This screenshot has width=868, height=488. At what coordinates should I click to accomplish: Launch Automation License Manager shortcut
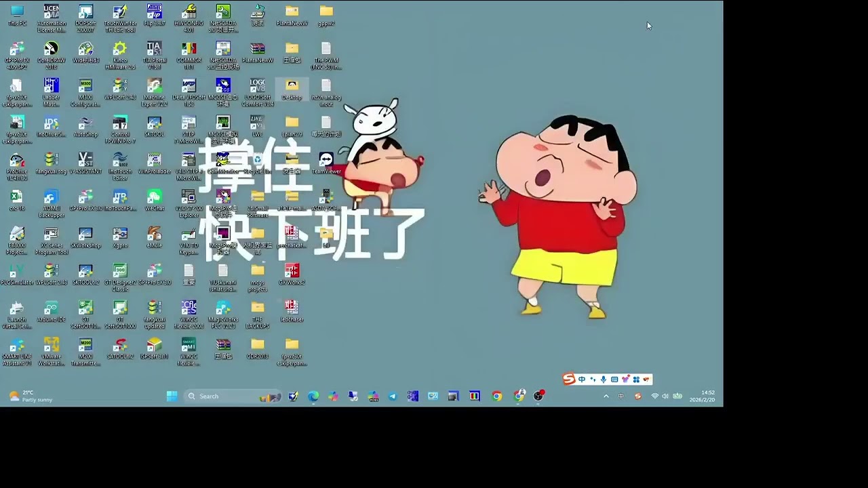tap(52, 18)
